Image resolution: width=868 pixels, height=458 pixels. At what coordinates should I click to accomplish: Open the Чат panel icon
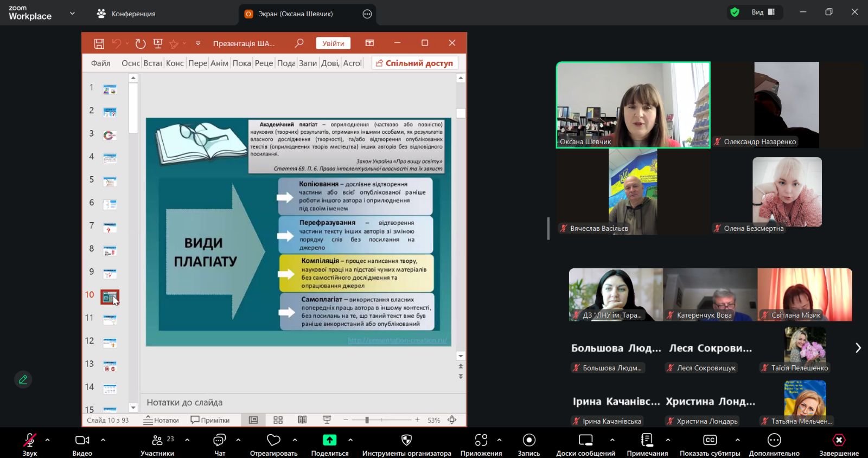(x=219, y=440)
